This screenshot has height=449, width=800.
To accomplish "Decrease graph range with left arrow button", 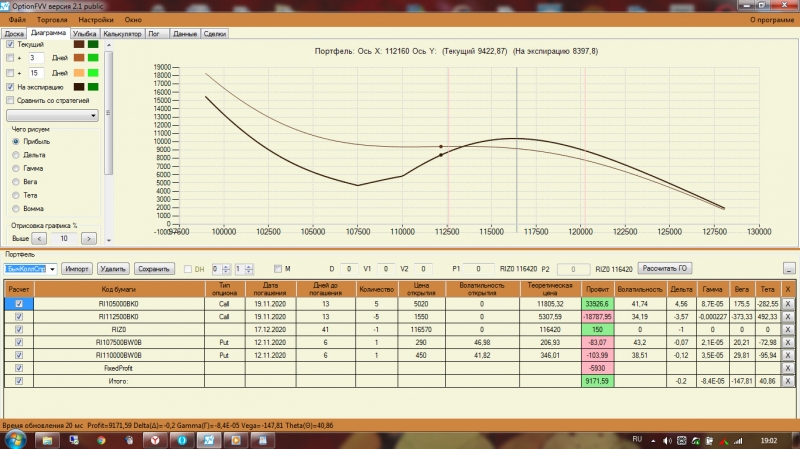I will tap(40, 239).
